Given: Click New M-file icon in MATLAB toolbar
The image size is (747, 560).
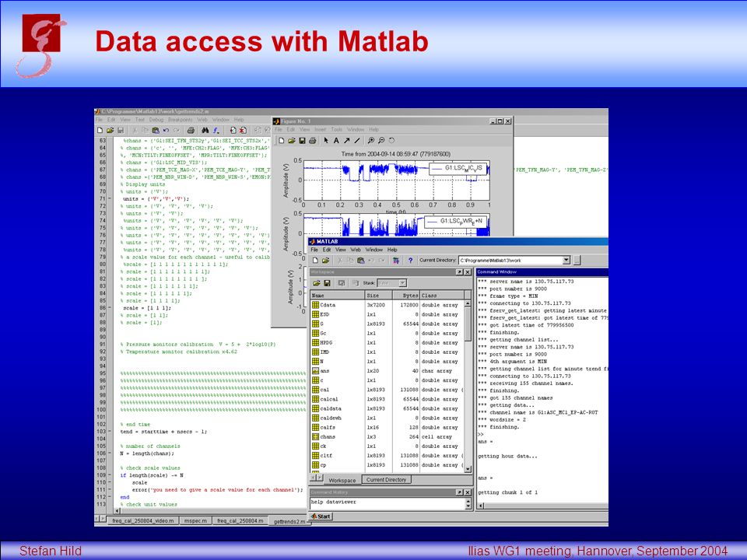Looking at the screenshot, I should 315,261.
